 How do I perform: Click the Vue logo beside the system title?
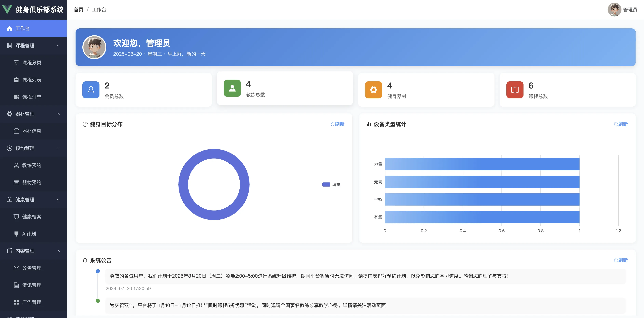[7, 10]
